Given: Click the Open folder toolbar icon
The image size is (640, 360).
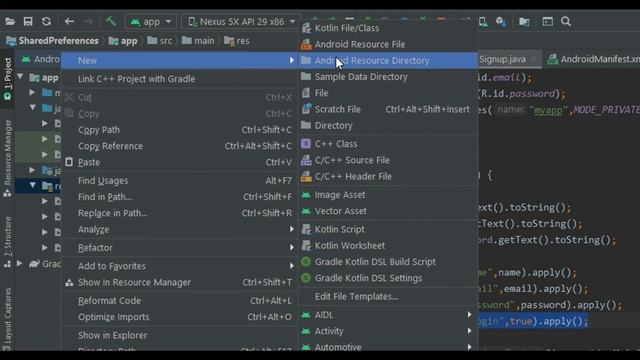Looking at the screenshot, I should pos(10,21).
